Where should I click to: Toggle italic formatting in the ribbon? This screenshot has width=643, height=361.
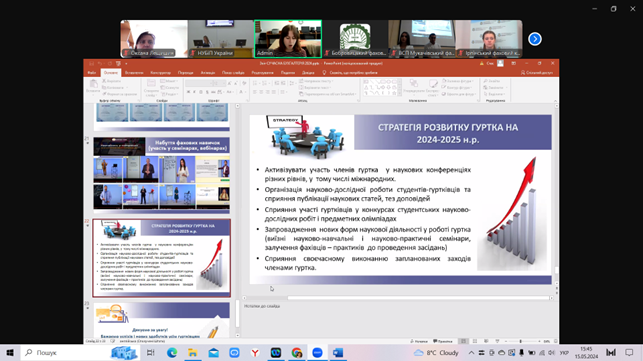[194, 92]
